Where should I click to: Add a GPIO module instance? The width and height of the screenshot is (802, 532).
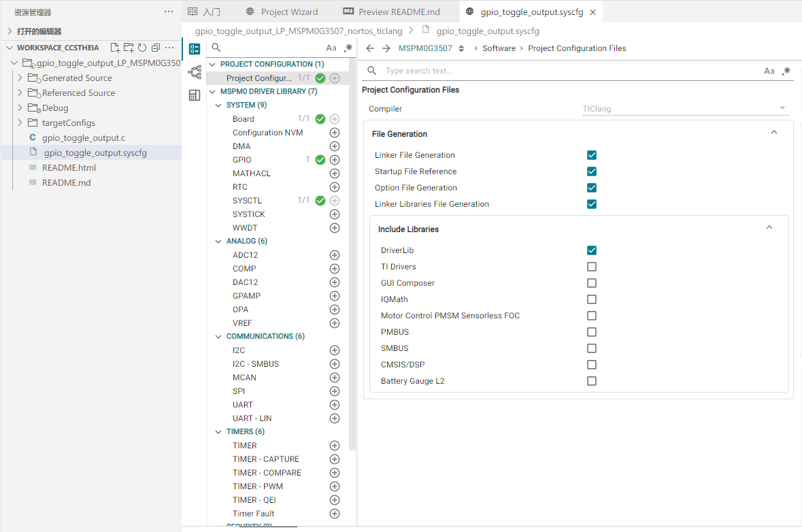335,160
